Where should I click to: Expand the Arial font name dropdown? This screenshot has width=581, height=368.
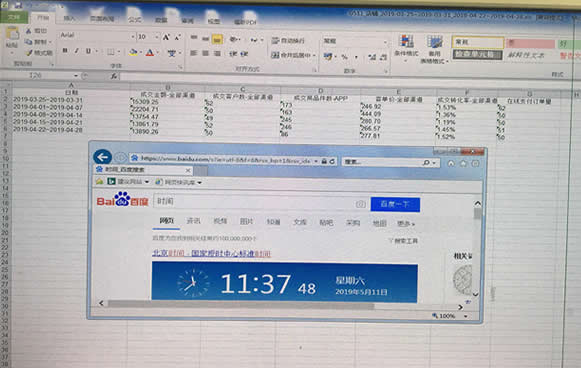[133, 36]
